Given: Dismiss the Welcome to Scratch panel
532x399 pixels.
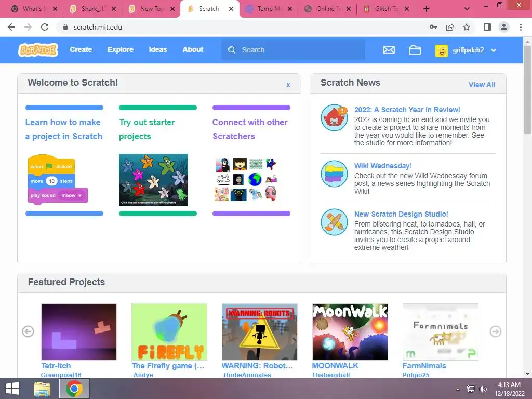Looking at the screenshot, I should click(288, 85).
